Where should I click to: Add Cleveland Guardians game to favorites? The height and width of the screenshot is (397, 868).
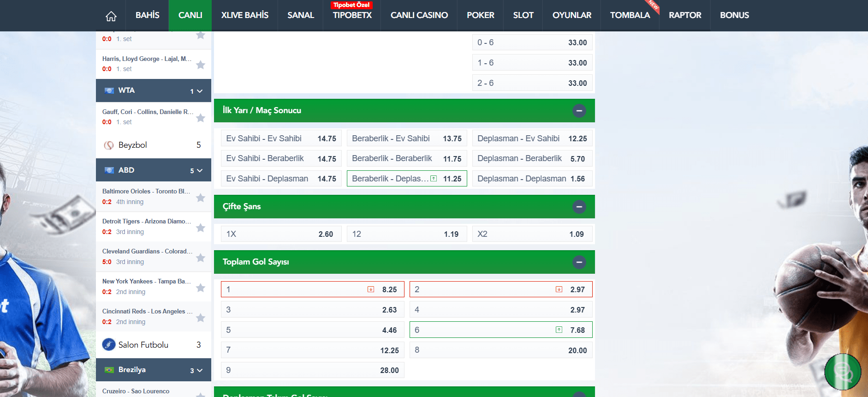(201, 258)
